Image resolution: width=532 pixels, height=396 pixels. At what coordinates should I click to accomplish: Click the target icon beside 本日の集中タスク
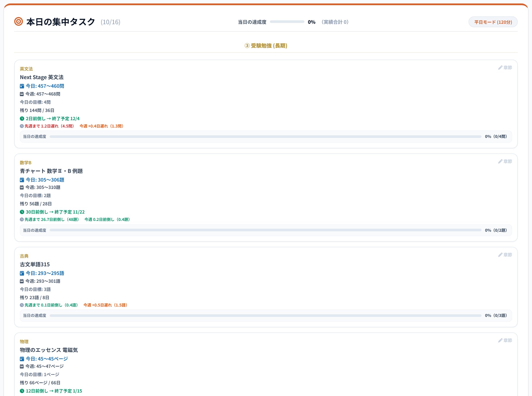18,22
